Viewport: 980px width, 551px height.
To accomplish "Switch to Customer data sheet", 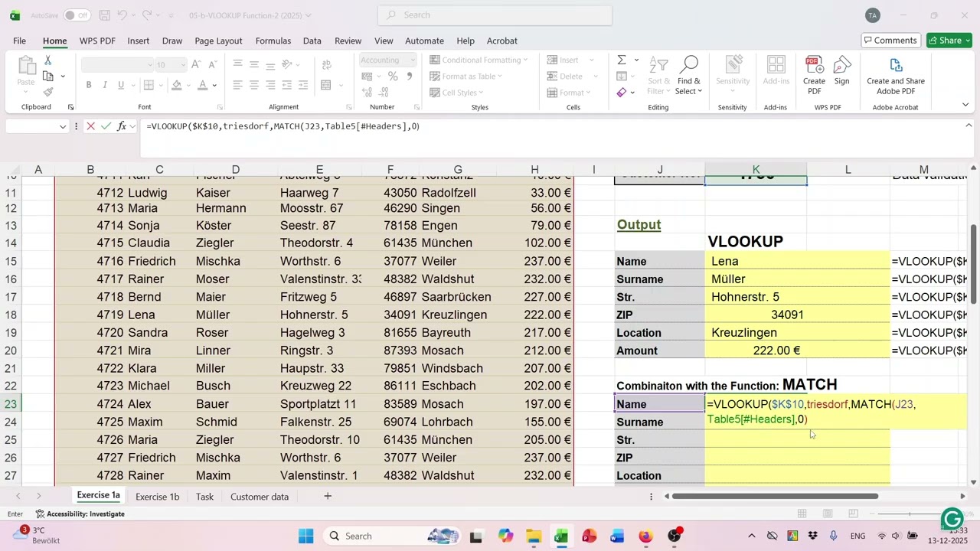I will (260, 497).
